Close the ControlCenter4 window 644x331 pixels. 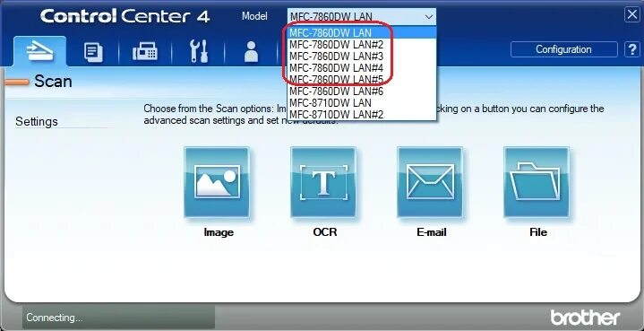(x=632, y=15)
